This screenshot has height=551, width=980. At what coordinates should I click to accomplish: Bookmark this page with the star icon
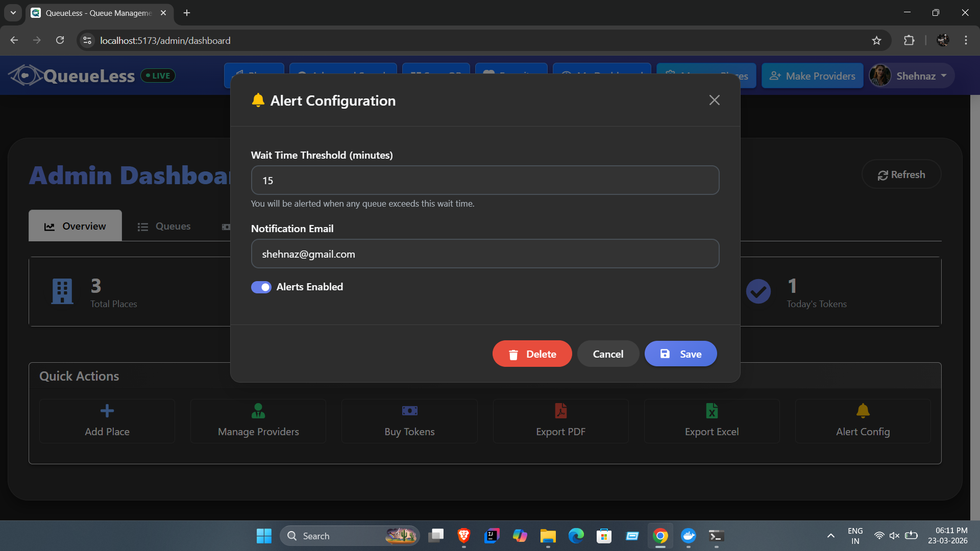pos(876,40)
